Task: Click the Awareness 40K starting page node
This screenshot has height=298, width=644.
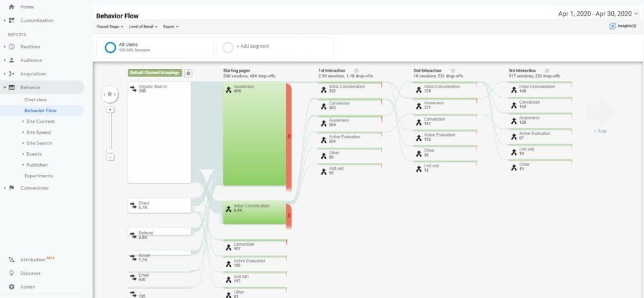Action: pos(254,134)
